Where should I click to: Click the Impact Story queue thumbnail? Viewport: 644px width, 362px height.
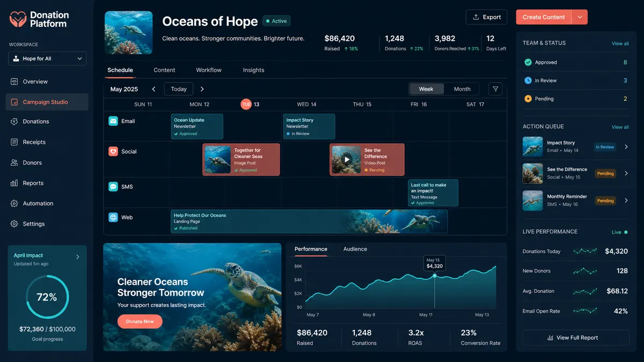[x=533, y=146]
